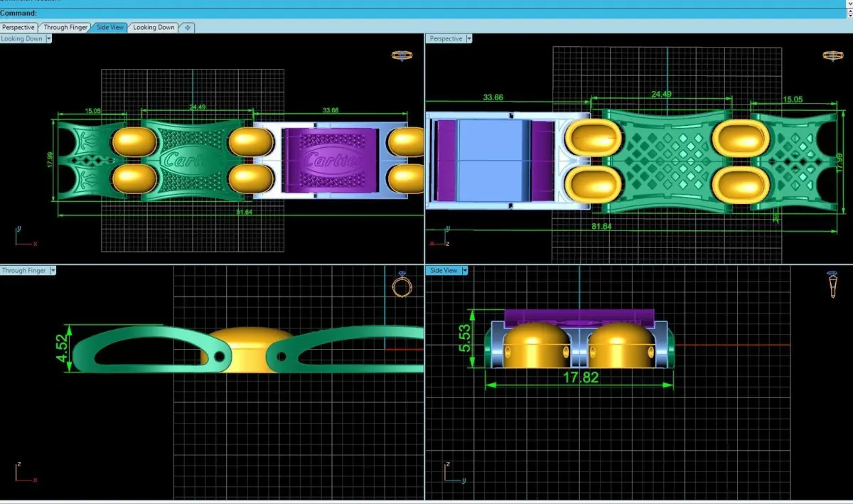Select the purple bar in Side View
The height and width of the screenshot is (504, 853).
tap(579, 316)
